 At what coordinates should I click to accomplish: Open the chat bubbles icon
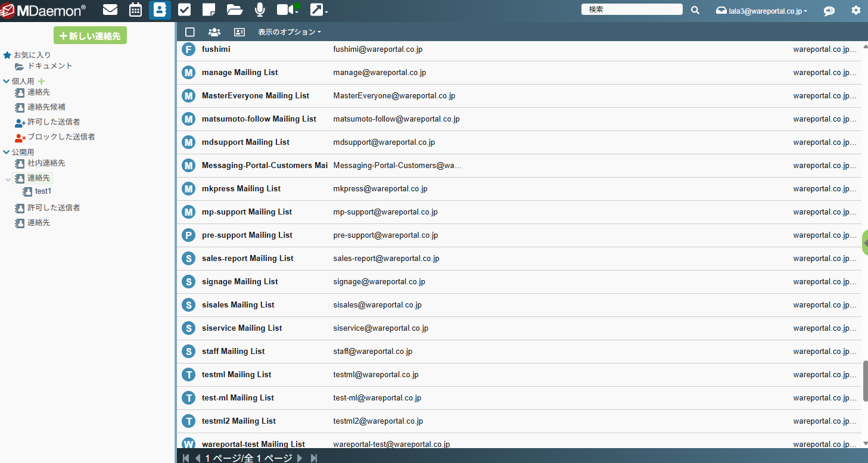pyautogui.click(x=829, y=11)
